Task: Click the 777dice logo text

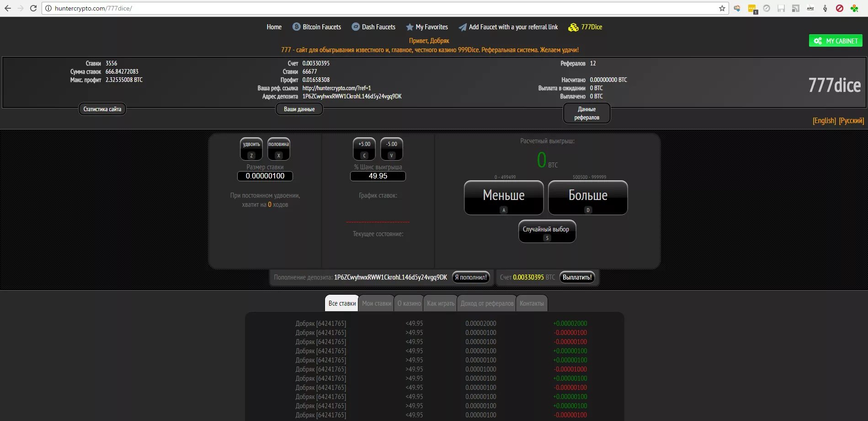Action: [835, 86]
